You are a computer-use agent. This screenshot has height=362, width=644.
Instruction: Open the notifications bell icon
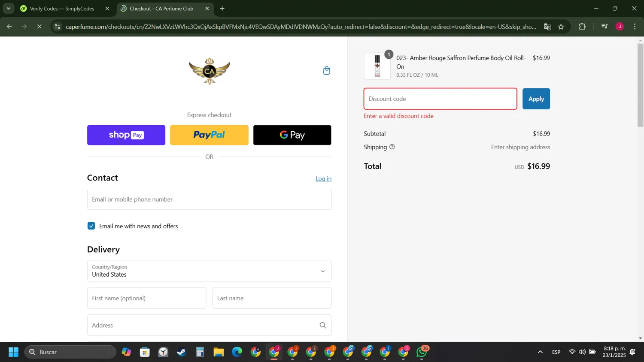pyautogui.click(x=633, y=352)
